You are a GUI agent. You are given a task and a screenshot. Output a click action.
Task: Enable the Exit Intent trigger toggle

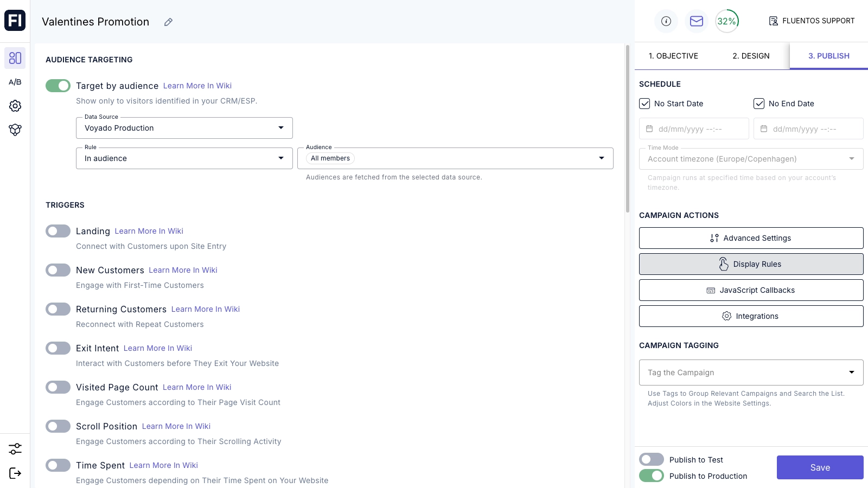pyautogui.click(x=58, y=348)
